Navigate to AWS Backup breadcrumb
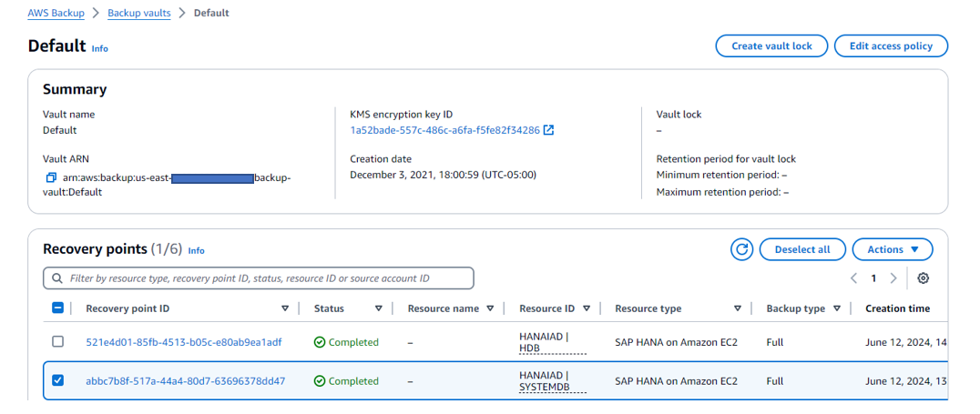This screenshot has height=414, width=980. [x=56, y=13]
